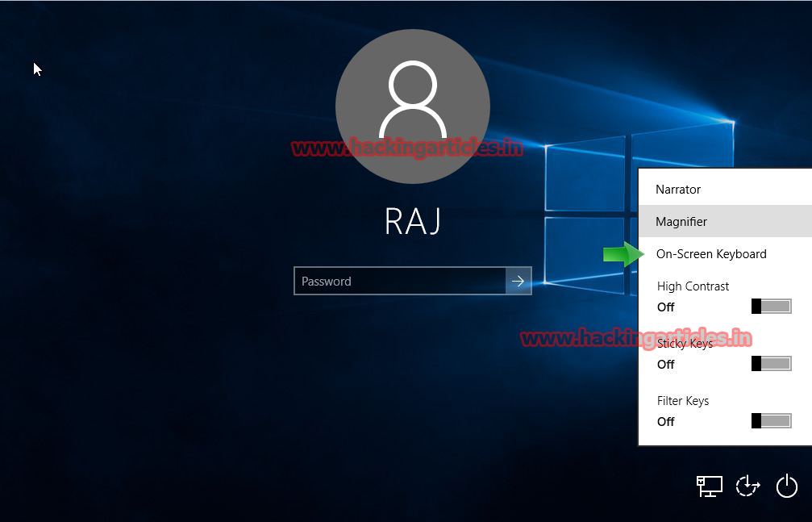Click the Filter Keys label
This screenshot has height=522, width=812.
[x=682, y=401]
